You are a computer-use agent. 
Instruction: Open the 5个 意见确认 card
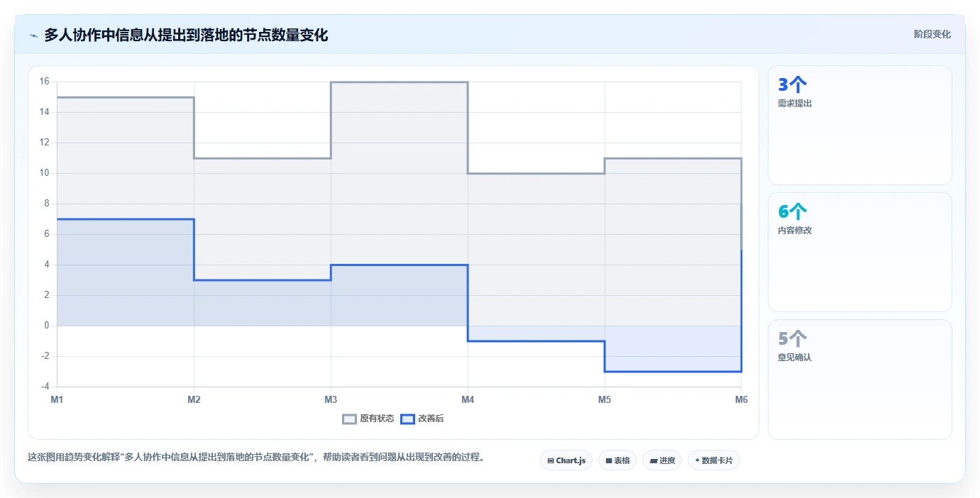860,380
